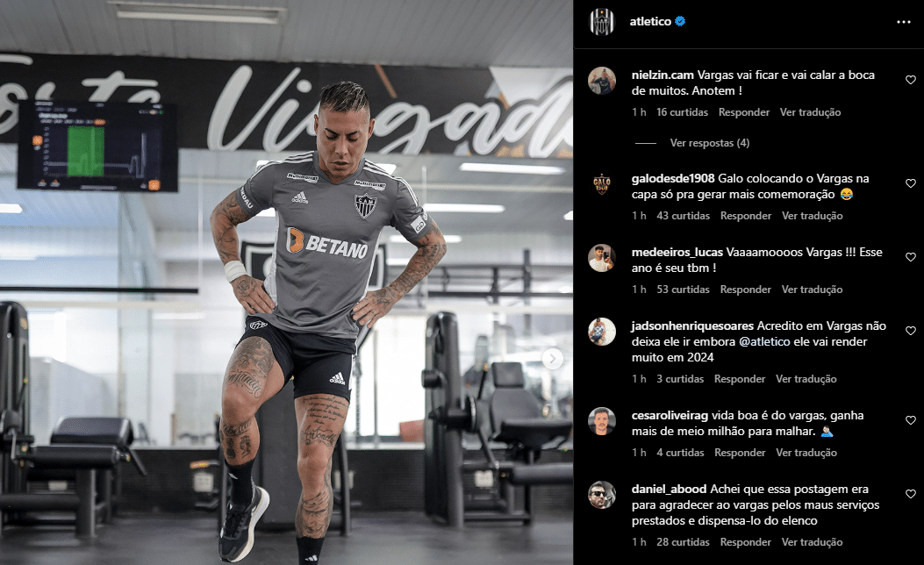
Task: Like medeeiros_lucas's comment with the heart
Action: (911, 257)
